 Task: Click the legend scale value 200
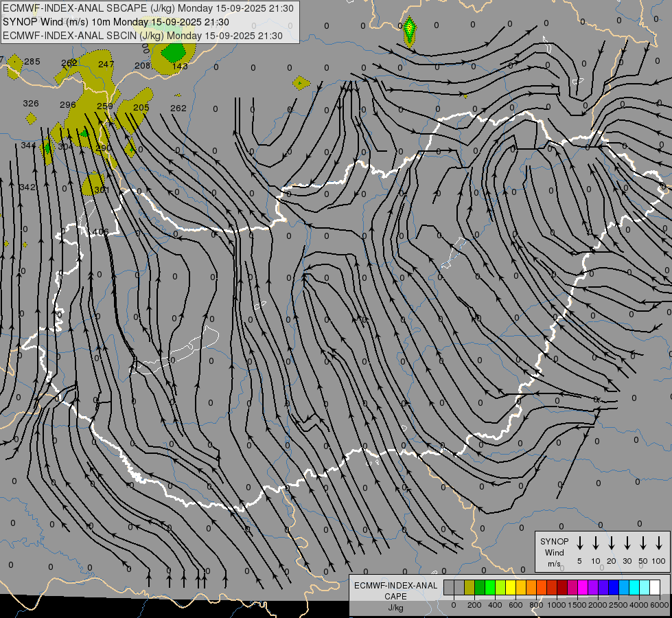click(474, 605)
